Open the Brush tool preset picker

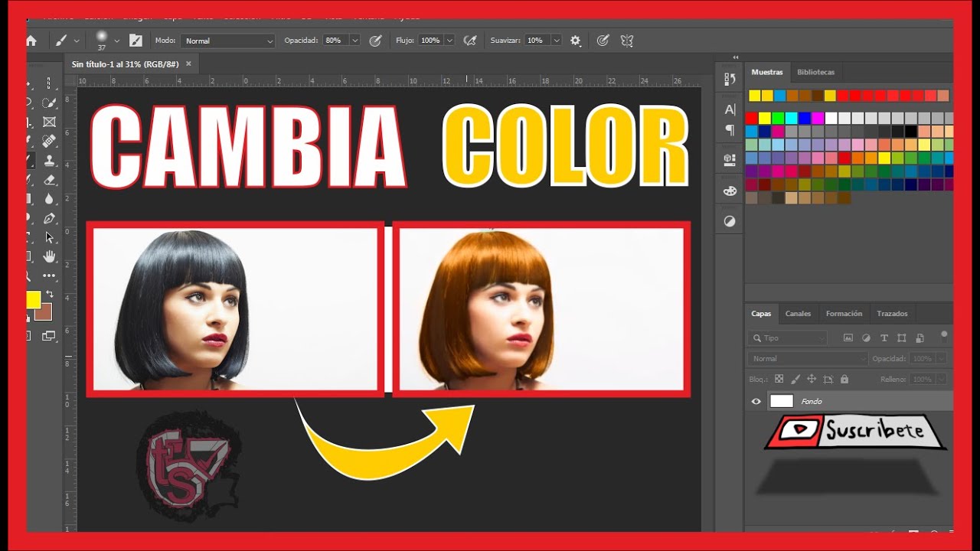point(61,41)
